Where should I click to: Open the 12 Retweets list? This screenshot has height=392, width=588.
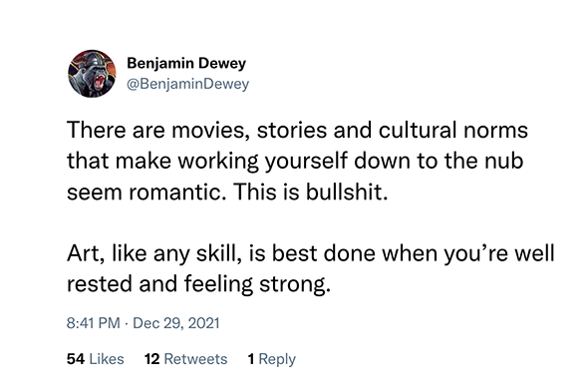pos(186,359)
